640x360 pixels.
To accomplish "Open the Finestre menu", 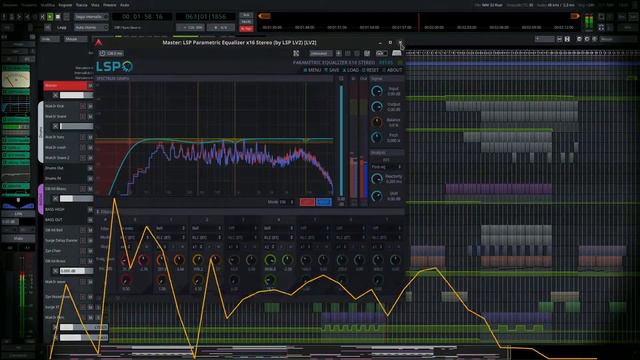I will pyautogui.click(x=110, y=5).
